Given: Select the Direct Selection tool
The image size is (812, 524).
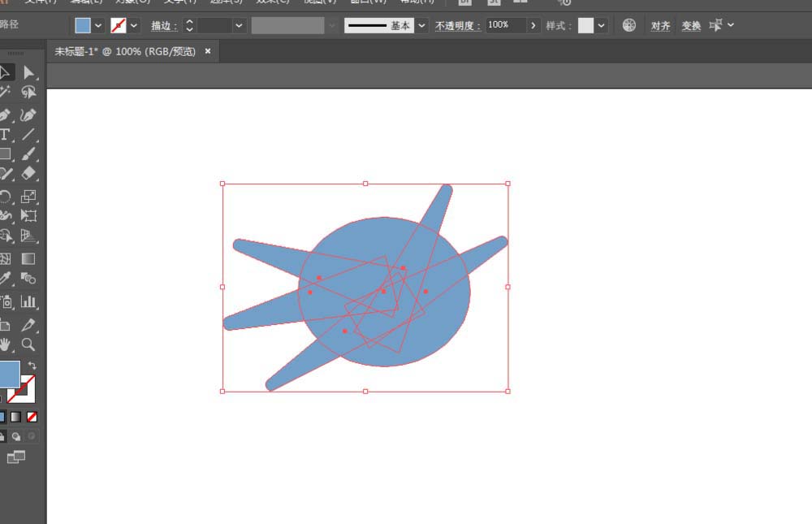Looking at the screenshot, I should 28,72.
